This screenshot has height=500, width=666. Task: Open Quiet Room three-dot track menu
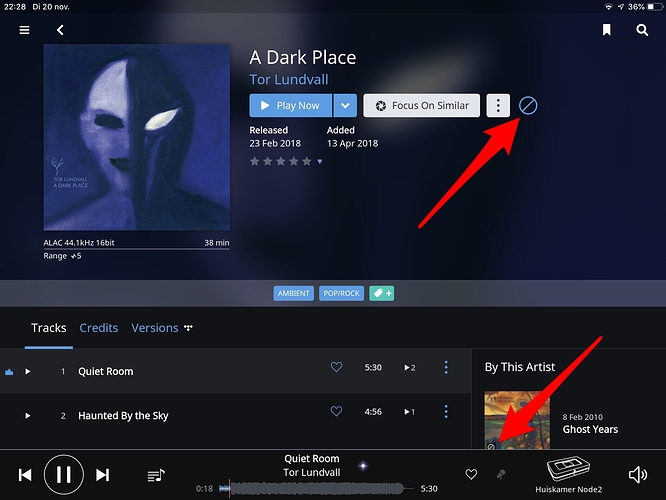pyautogui.click(x=446, y=367)
